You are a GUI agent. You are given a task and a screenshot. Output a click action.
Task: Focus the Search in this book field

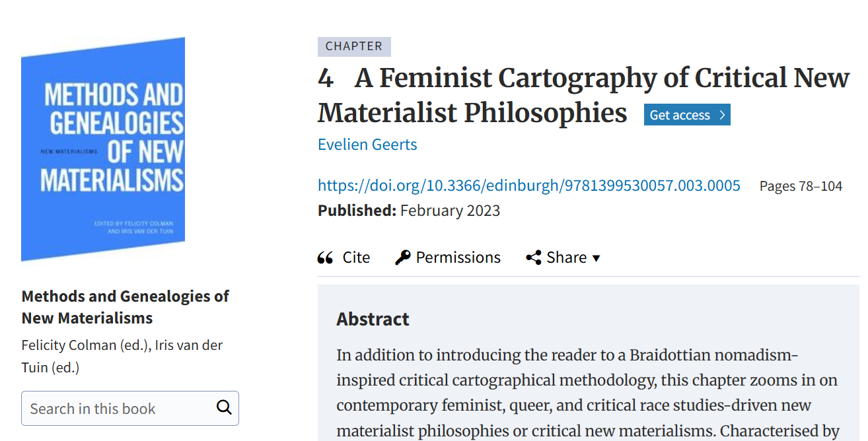pyautogui.click(x=119, y=409)
